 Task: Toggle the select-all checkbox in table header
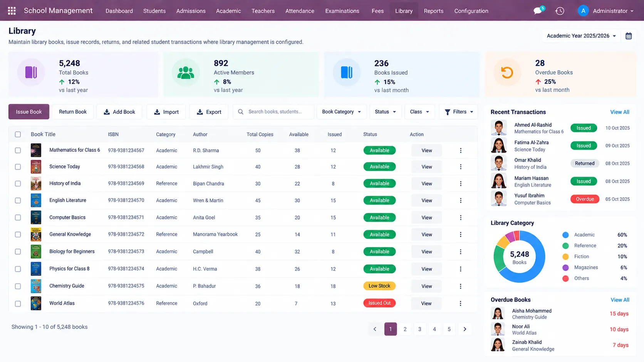coord(18,134)
